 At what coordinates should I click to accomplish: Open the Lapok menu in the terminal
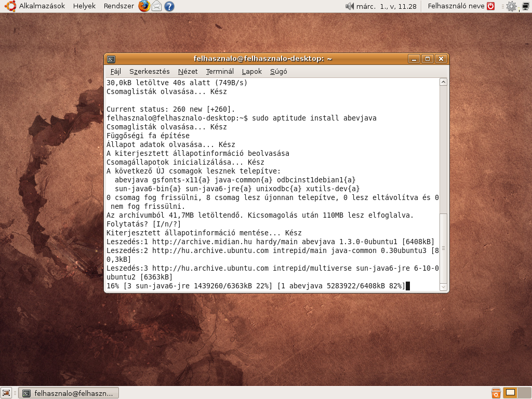coord(252,72)
